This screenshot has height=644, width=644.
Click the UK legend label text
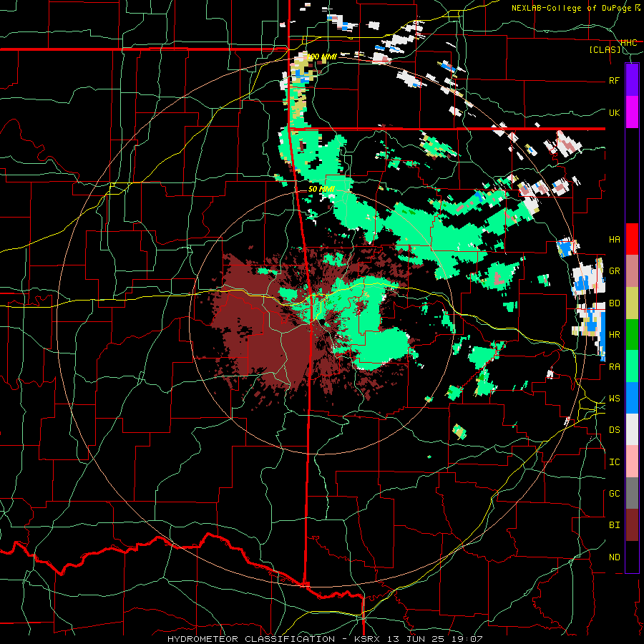click(x=615, y=112)
